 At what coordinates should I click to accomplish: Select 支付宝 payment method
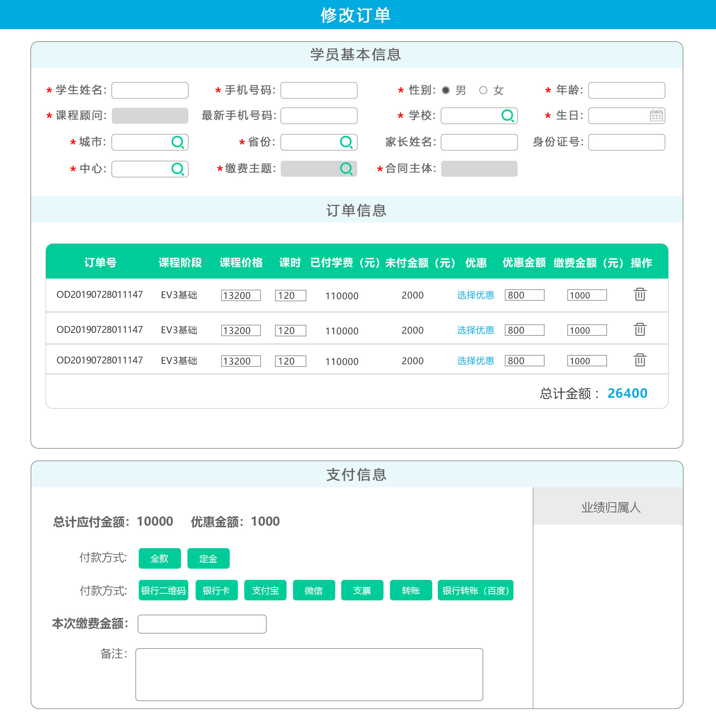pyautogui.click(x=266, y=590)
